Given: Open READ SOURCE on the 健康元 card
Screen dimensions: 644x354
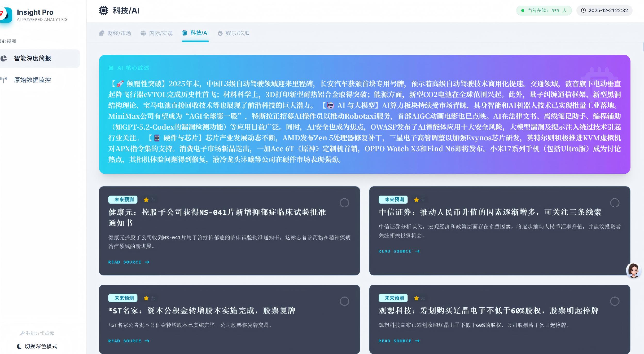Looking at the screenshot, I should pos(129,262).
